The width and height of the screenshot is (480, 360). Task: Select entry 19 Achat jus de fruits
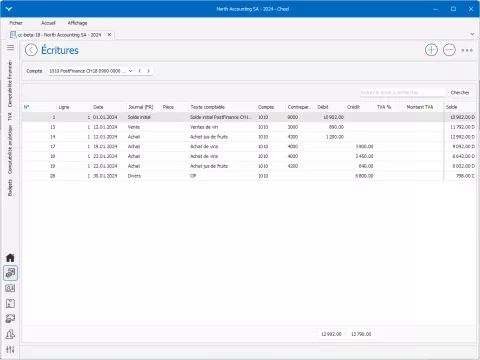pos(249,166)
